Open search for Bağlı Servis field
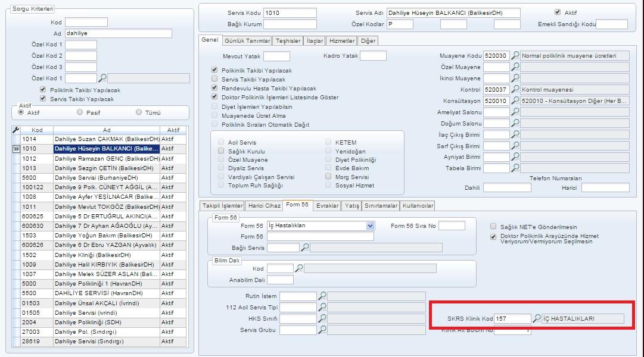The height and width of the screenshot is (357, 644). (304, 248)
